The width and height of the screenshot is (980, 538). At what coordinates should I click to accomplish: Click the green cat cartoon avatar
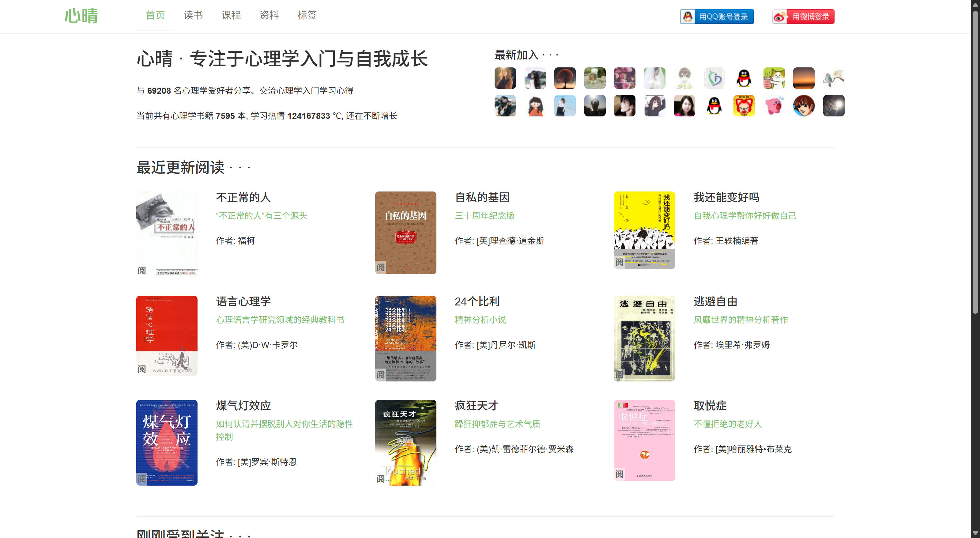point(774,78)
